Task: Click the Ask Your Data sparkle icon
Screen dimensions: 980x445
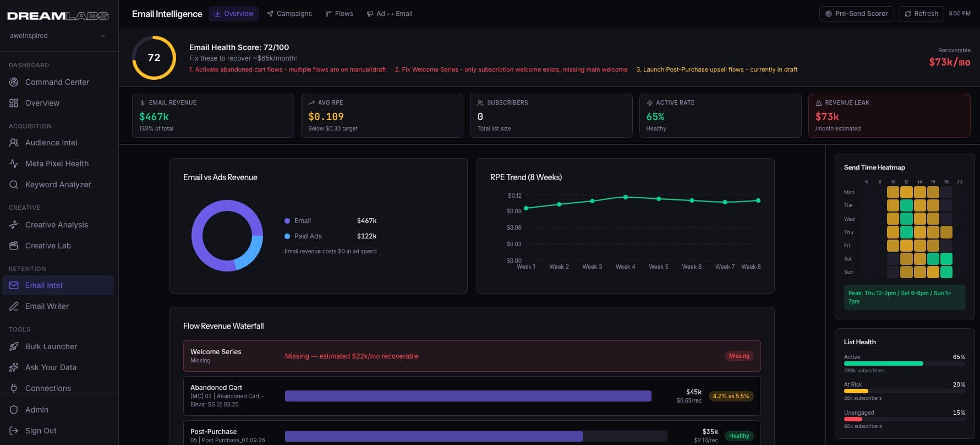Action: point(14,367)
